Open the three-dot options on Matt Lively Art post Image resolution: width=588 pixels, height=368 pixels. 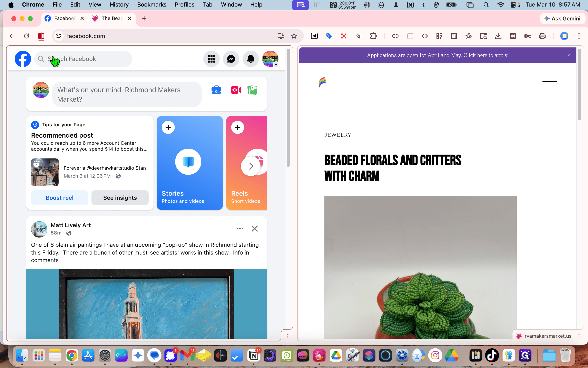[240, 229]
